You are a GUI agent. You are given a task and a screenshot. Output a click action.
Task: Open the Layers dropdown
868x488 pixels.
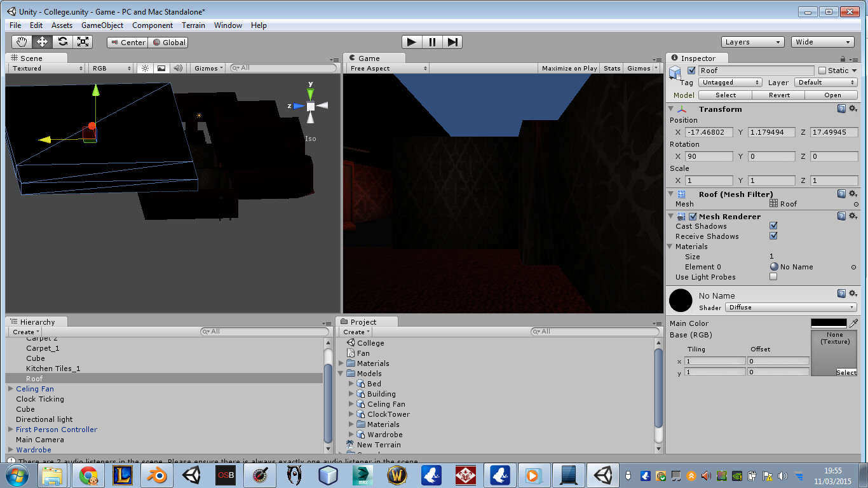[752, 41]
